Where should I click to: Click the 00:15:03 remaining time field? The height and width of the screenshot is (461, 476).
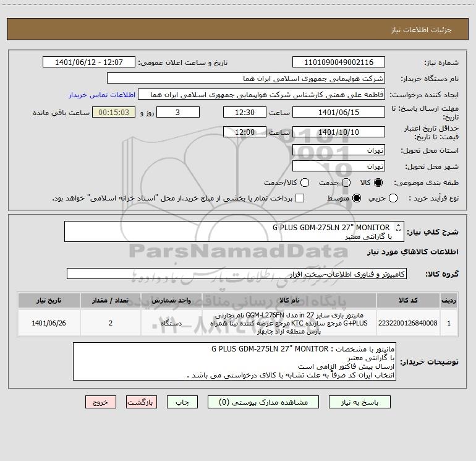114,112
